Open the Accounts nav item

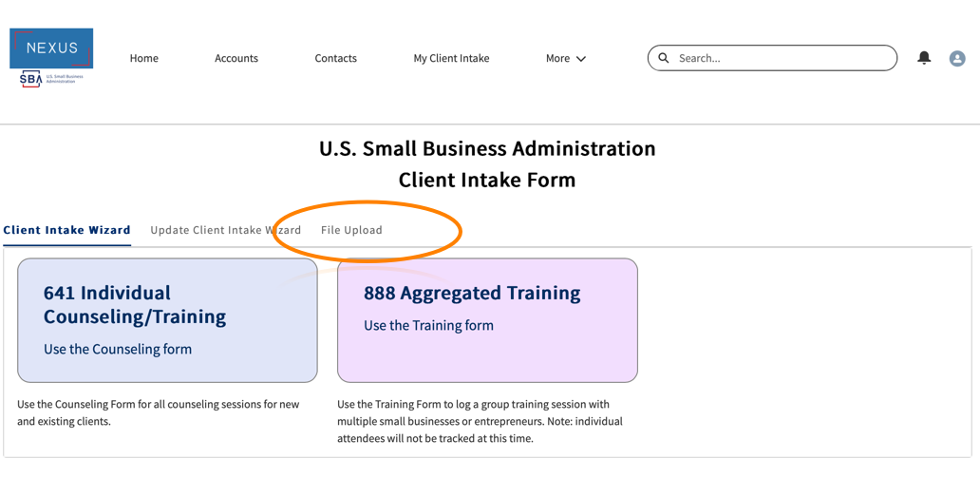[236, 59]
